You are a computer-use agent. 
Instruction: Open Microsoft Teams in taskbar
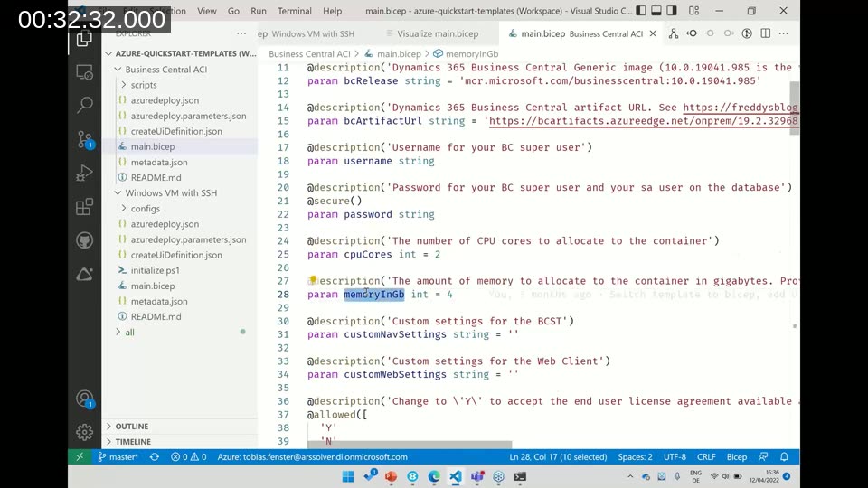click(x=476, y=477)
